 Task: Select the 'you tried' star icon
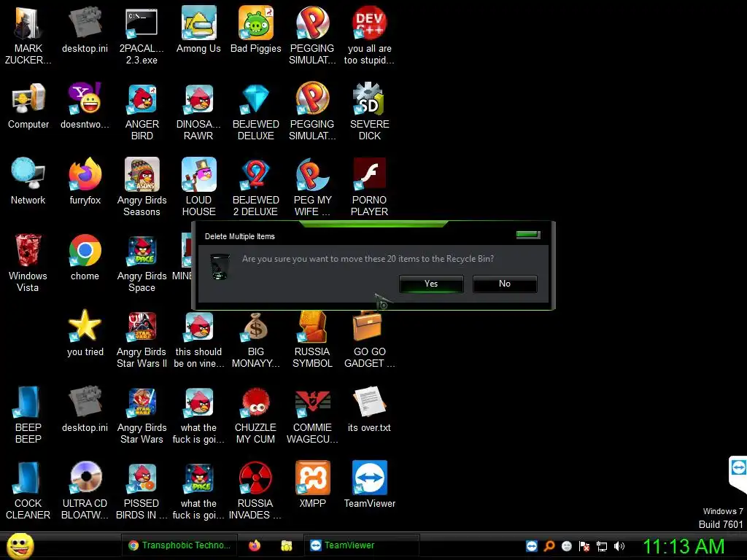[x=85, y=332]
